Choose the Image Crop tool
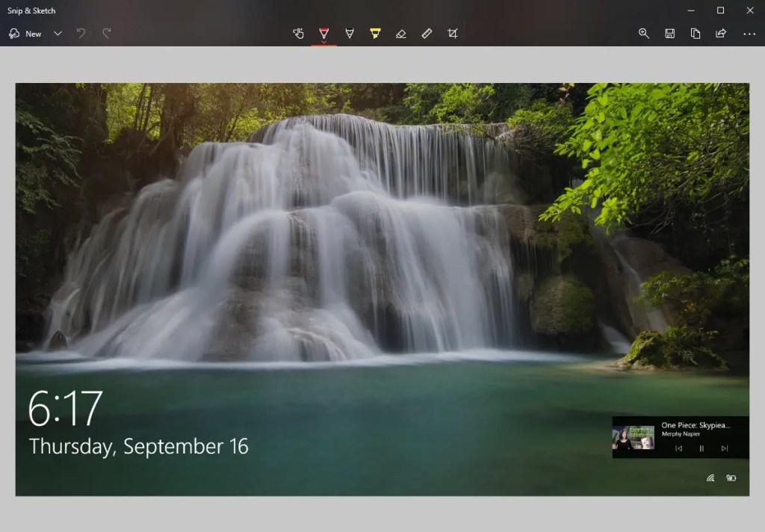Screen dimensions: 765x532 tap(452, 33)
